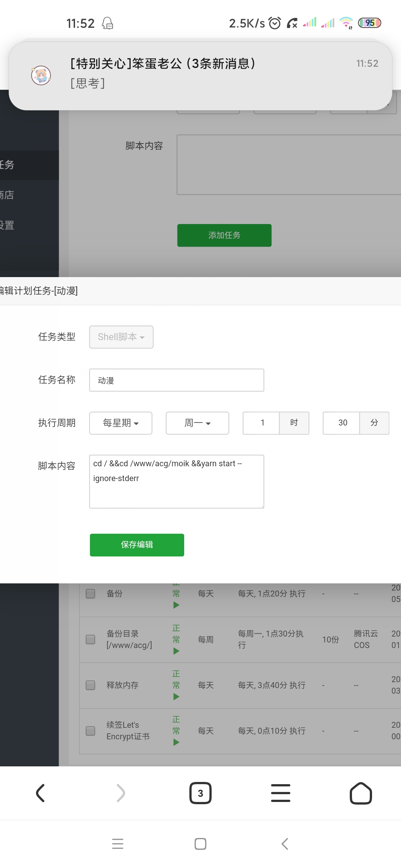Select the 备份目录 [/www/acg/] checkbox
This screenshot has width=401, height=868.
pyautogui.click(x=91, y=639)
